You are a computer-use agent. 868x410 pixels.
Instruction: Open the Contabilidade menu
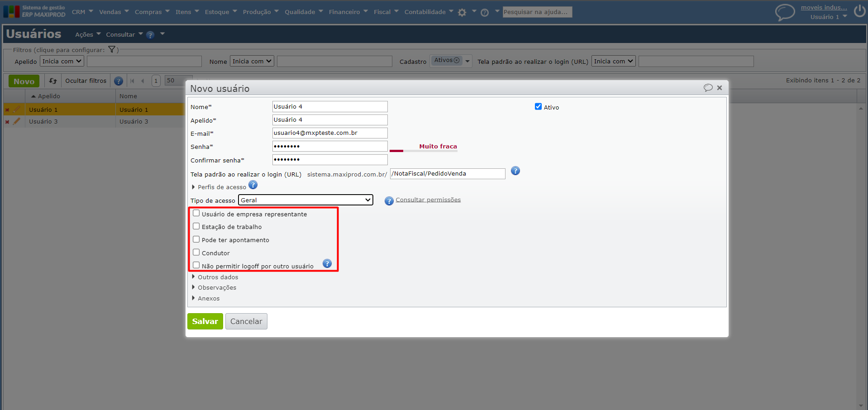429,12
